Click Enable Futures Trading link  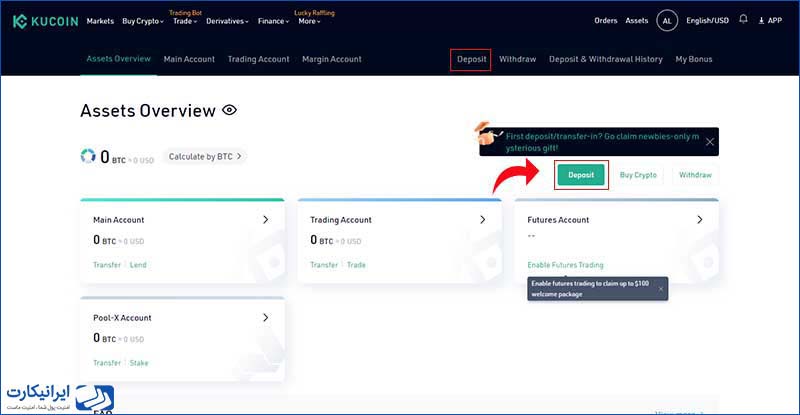565,265
